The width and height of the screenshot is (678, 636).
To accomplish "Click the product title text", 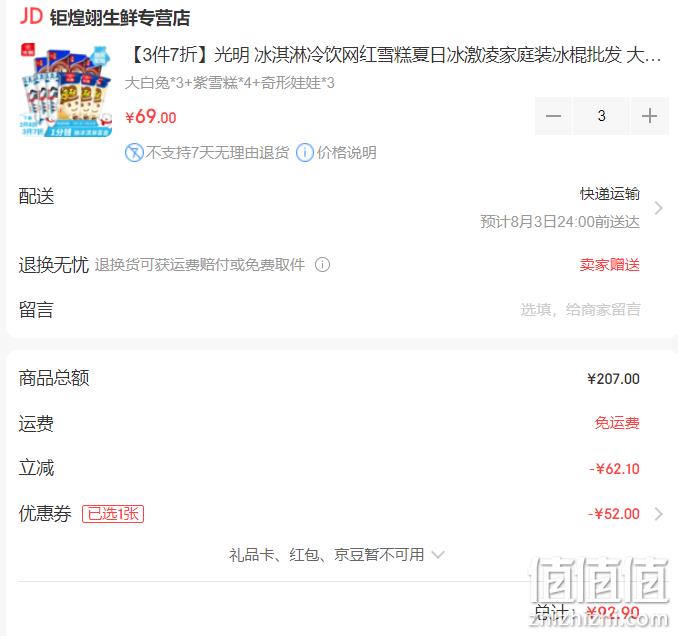I will [395, 55].
